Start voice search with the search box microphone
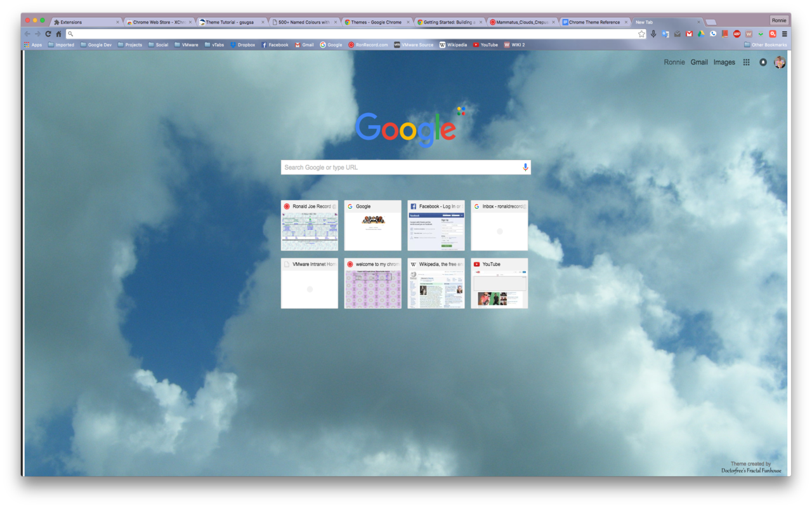The height and width of the screenshot is (508, 812). [525, 167]
